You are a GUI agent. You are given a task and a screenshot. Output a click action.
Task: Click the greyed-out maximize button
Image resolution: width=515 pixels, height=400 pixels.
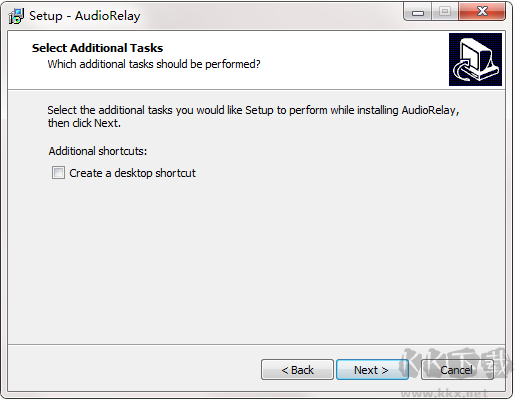coord(445,12)
